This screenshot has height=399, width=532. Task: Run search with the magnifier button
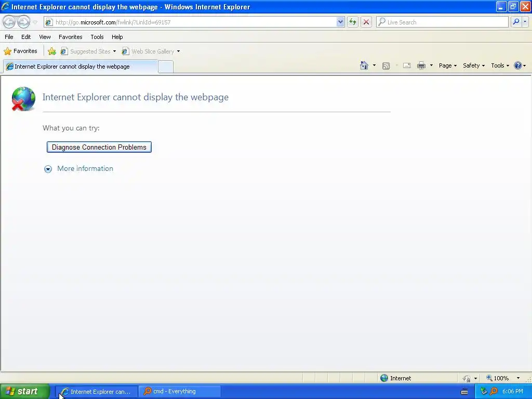[x=516, y=22]
